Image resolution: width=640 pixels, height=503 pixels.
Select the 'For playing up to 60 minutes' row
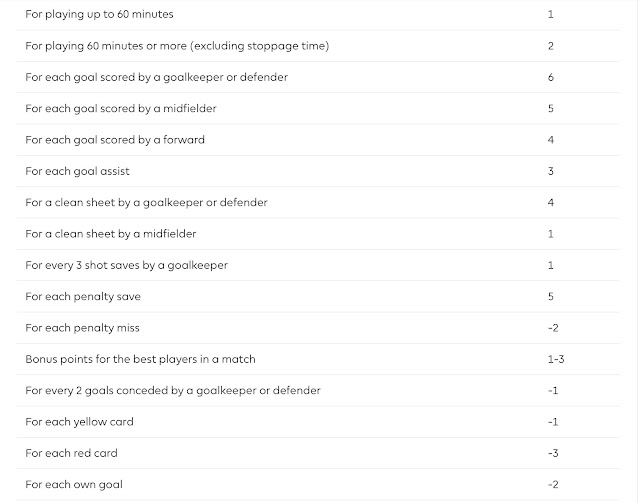[x=318, y=14]
